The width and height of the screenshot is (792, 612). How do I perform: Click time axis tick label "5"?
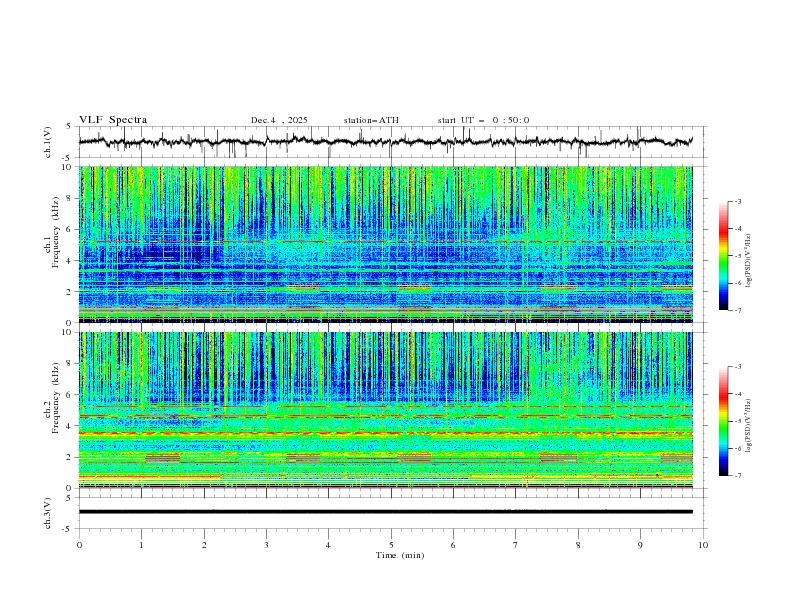[391, 545]
